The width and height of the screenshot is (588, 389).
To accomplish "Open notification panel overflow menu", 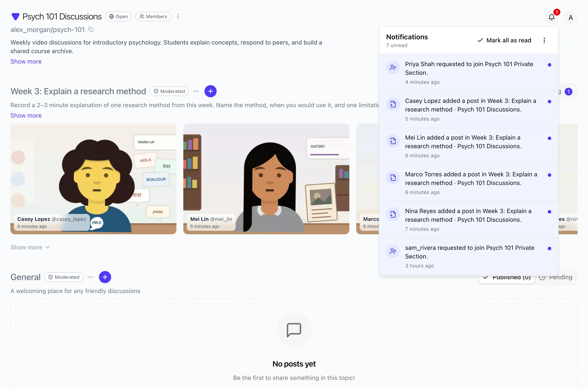I will pos(544,40).
